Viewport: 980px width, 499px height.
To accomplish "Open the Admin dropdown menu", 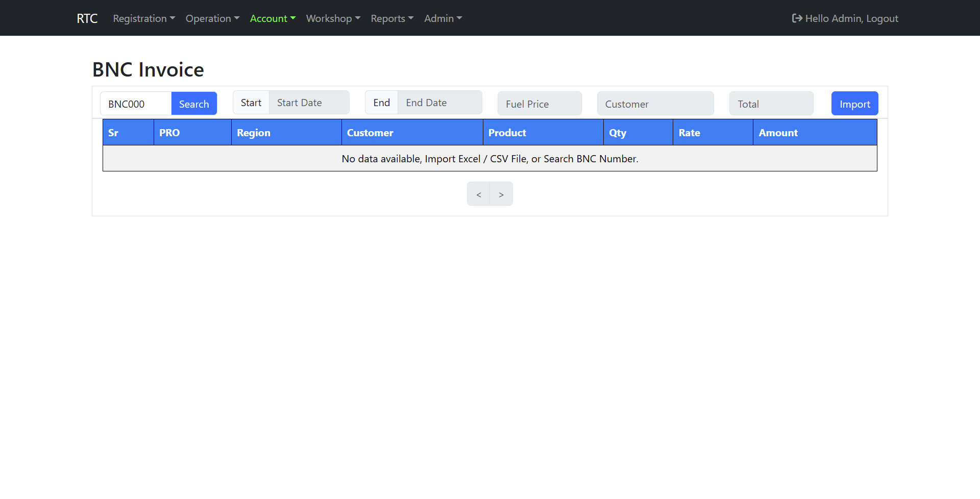I will [x=443, y=18].
